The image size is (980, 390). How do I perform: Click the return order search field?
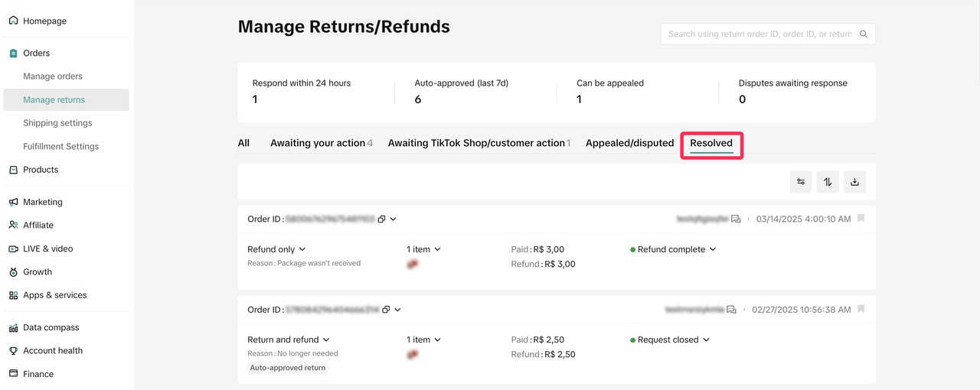(x=760, y=34)
